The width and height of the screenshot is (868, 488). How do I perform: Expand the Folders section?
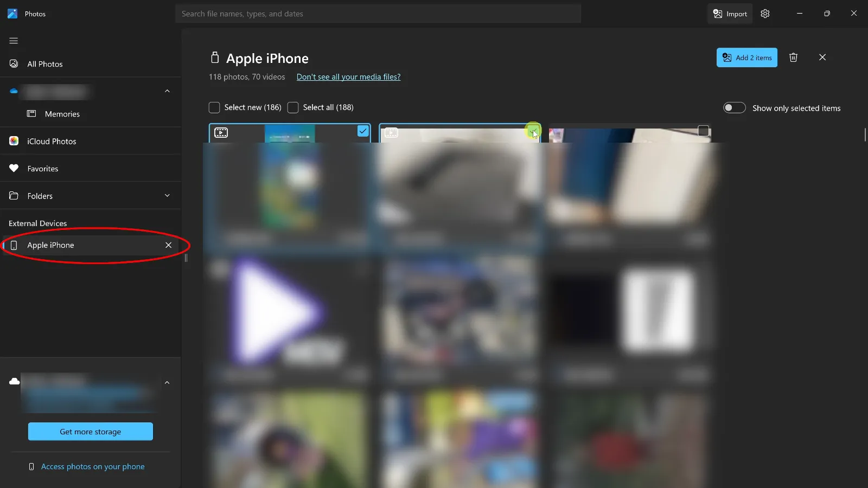167,195
